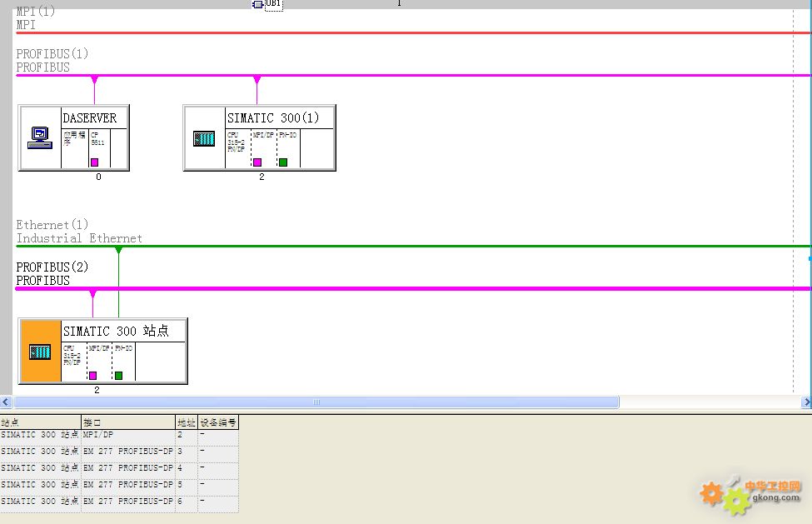The image size is (812, 524).
Task: Select CPU 315-2 PN/DP in SIMATIC 300 站点
Action: click(72, 355)
